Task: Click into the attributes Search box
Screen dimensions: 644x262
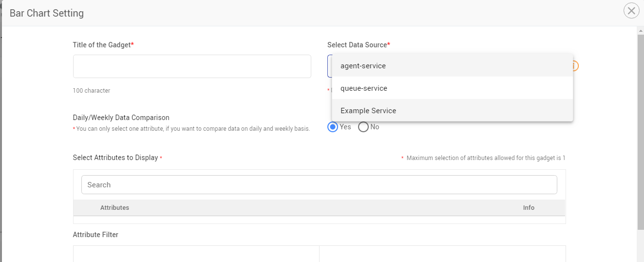Action: coord(319,185)
